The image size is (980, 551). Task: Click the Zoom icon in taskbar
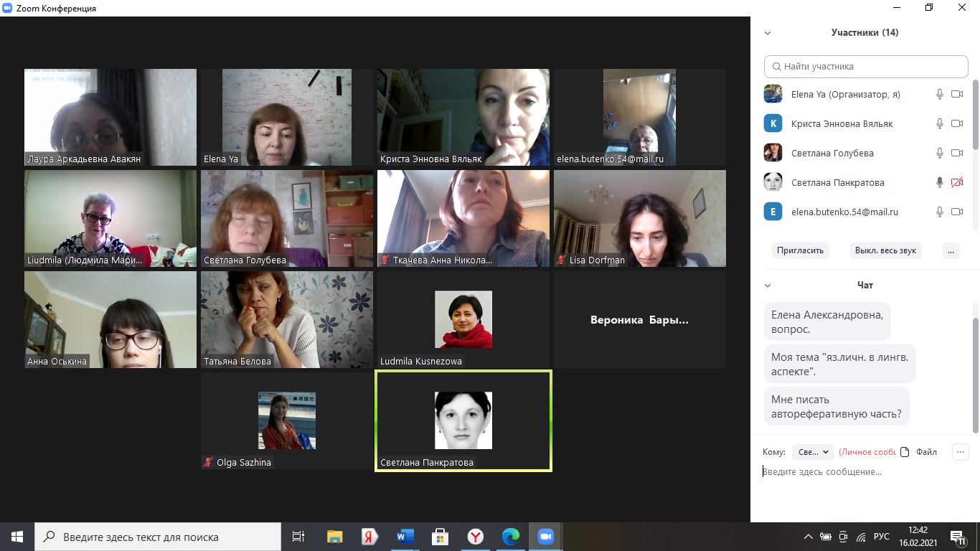[546, 537]
